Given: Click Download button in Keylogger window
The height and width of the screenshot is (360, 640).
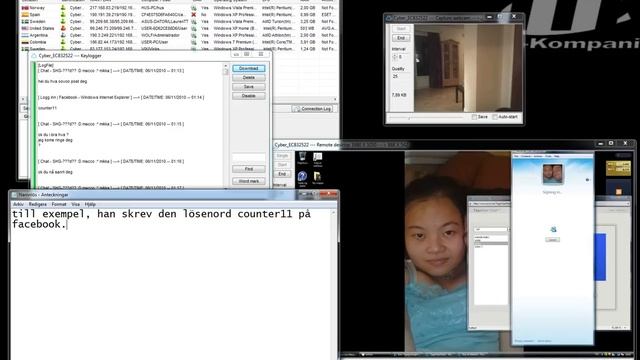Looking at the screenshot, I should click(249, 68).
